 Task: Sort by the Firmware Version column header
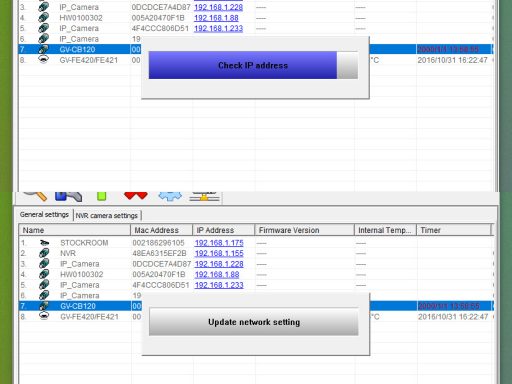[304, 230]
